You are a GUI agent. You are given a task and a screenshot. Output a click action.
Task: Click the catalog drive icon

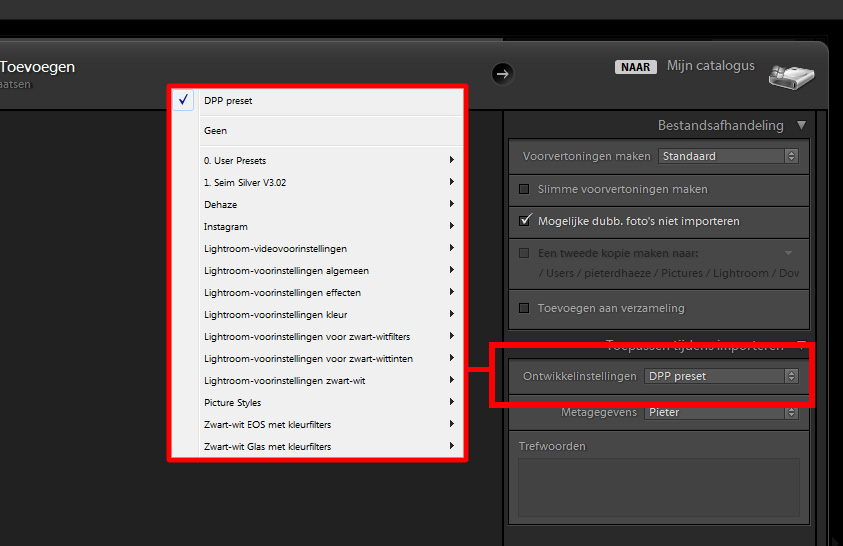click(791, 76)
